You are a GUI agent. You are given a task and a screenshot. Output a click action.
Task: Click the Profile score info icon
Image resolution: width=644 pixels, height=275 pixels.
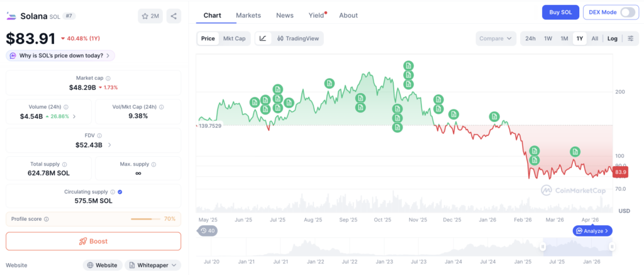(x=46, y=219)
